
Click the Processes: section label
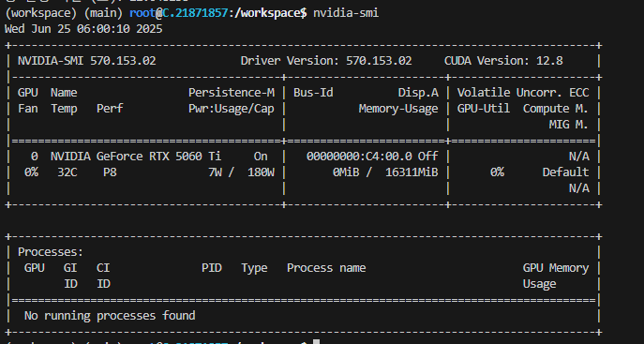tap(51, 252)
